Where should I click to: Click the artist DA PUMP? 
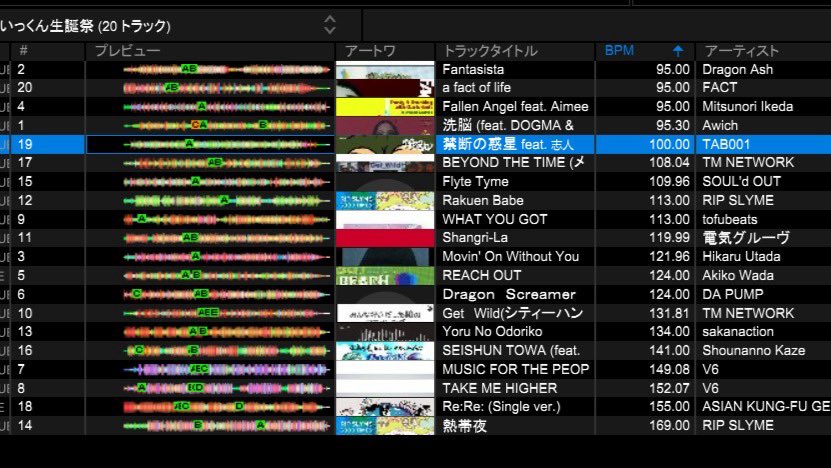pos(732,294)
